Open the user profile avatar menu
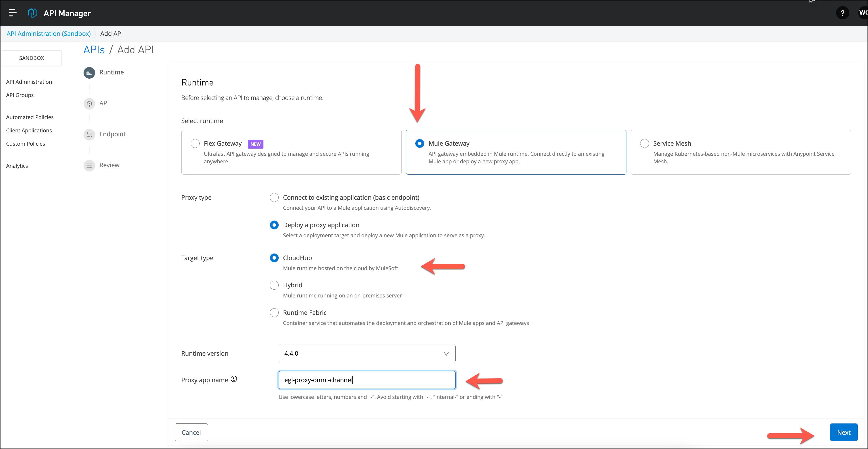The image size is (868, 449). 863,13
